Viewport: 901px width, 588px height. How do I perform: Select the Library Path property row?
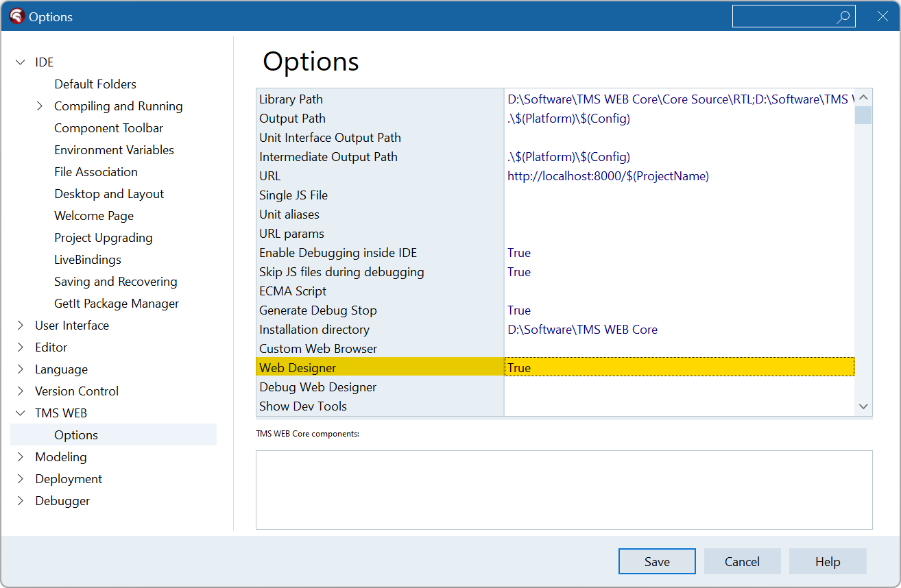click(x=291, y=99)
